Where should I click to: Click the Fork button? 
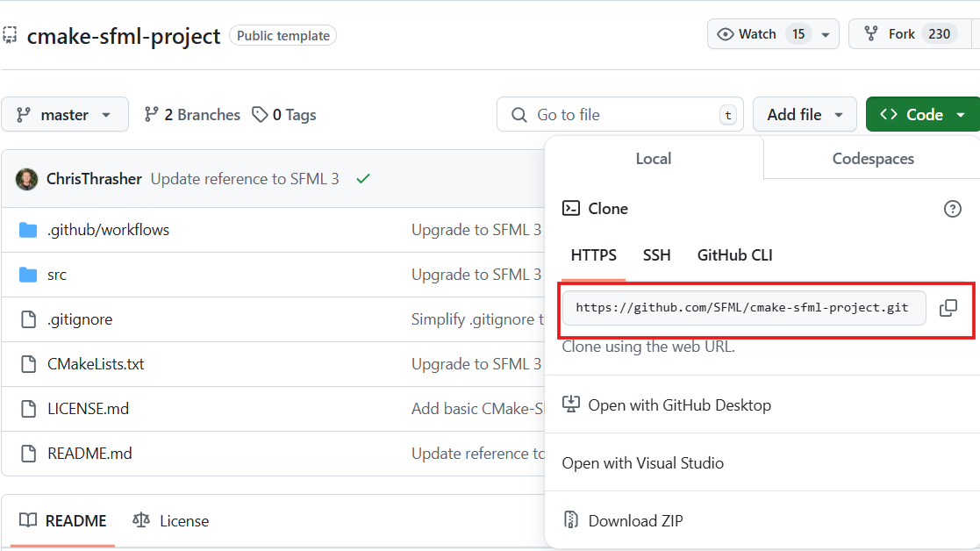(910, 33)
